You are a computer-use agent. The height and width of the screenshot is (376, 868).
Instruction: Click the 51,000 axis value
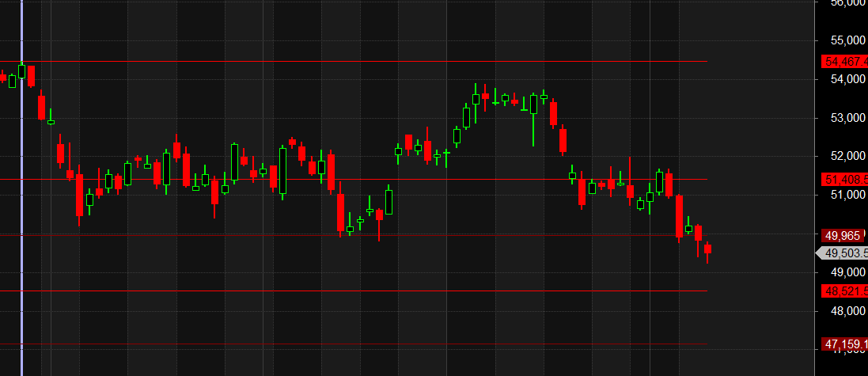(847, 195)
